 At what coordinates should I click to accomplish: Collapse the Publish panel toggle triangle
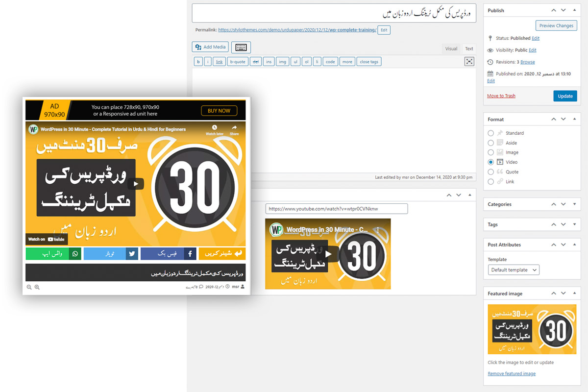(574, 10)
